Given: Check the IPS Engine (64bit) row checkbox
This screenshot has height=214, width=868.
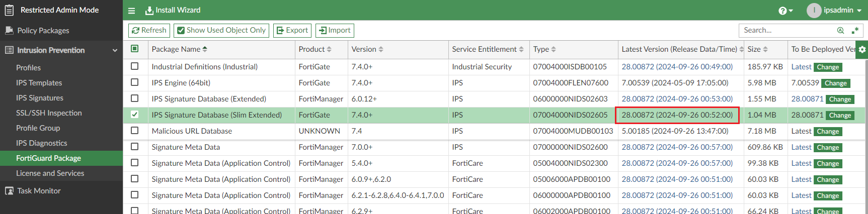Looking at the screenshot, I should pyautogui.click(x=134, y=82).
